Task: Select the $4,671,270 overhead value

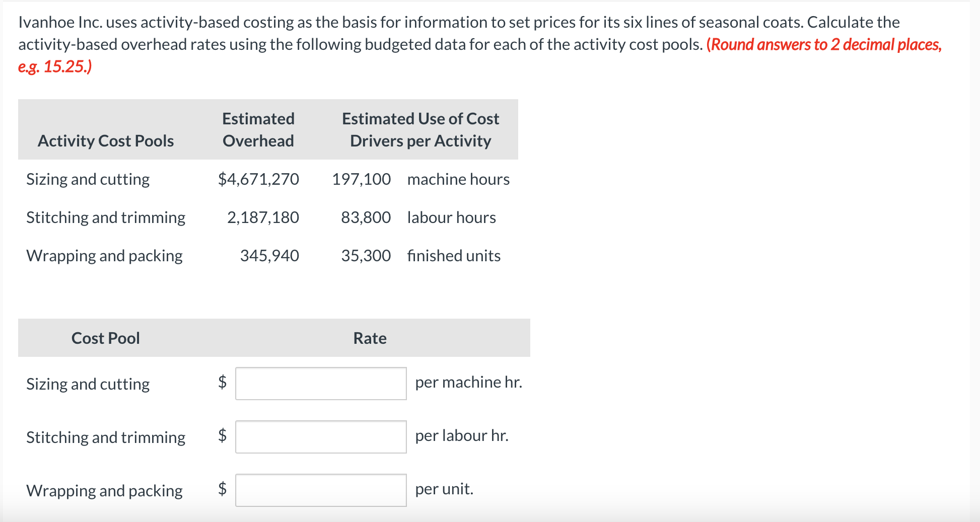Action: pos(258,179)
